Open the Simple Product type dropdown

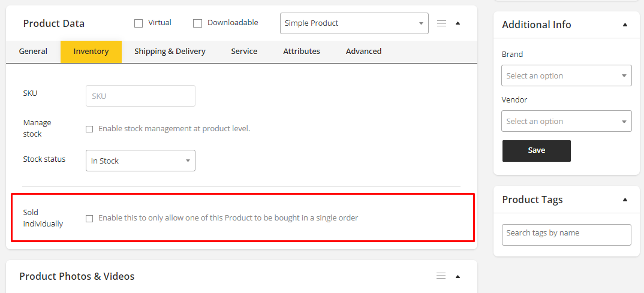354,23
